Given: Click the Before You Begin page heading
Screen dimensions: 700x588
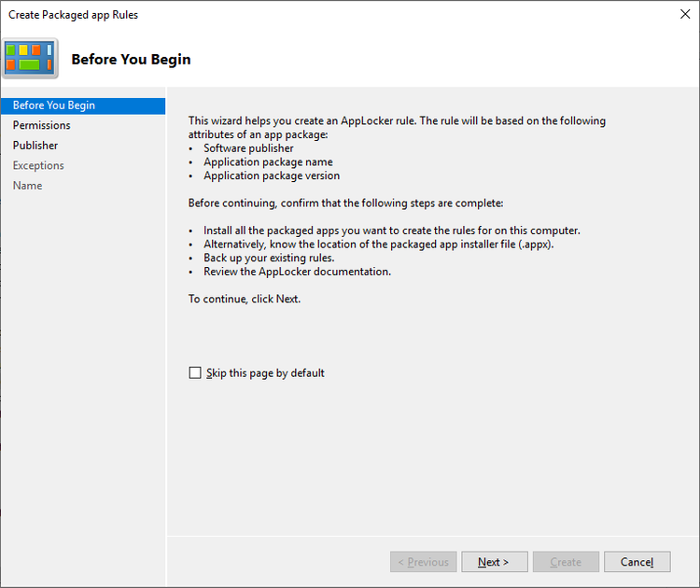Looking at the screenshot, I should coord(131,59).
